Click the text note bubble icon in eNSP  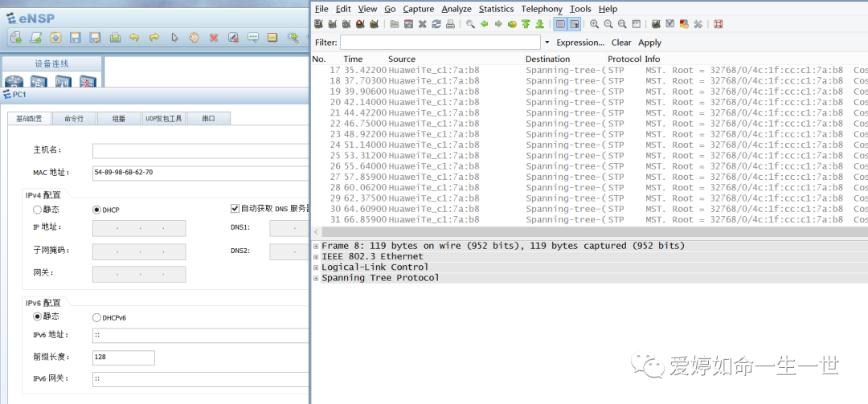253,38
